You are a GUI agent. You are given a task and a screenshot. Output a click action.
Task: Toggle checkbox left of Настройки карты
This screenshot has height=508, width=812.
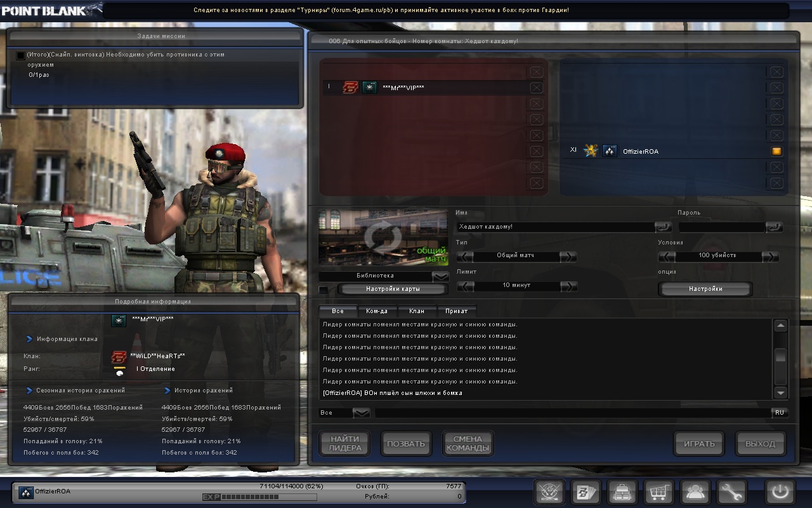pos(324,290)
